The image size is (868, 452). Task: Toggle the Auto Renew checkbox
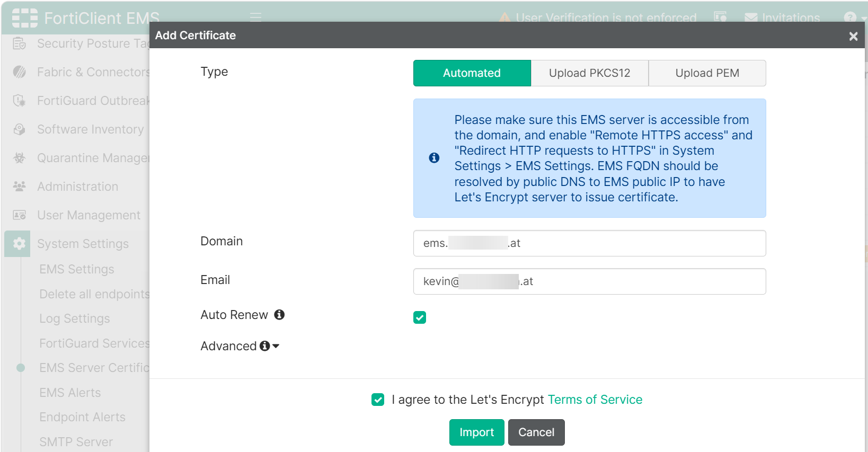click(420, 317)
